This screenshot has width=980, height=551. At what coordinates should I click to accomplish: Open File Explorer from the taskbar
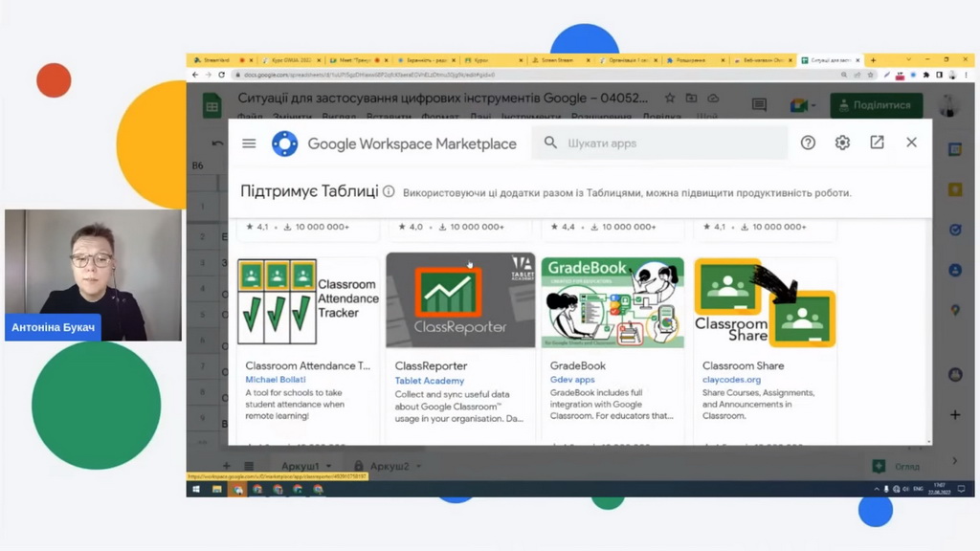click(x=216, y=489)
